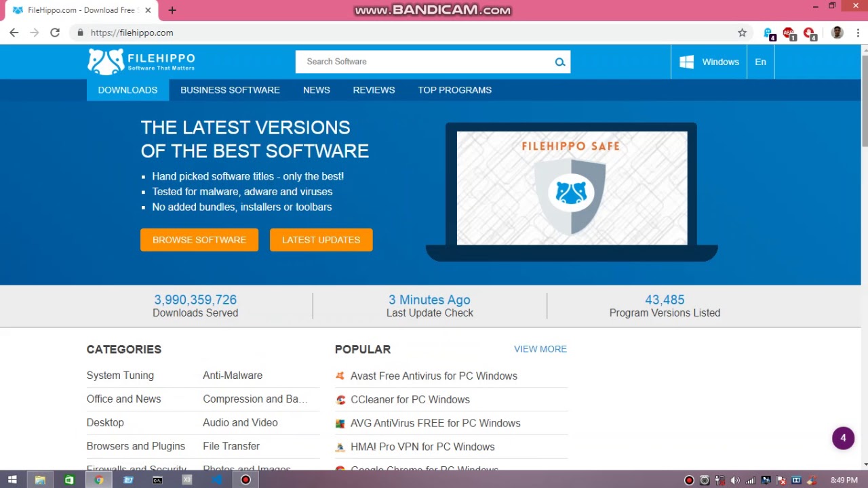Open the Browsers and Plugins category
Screen dimensions: 868x488
136,446
